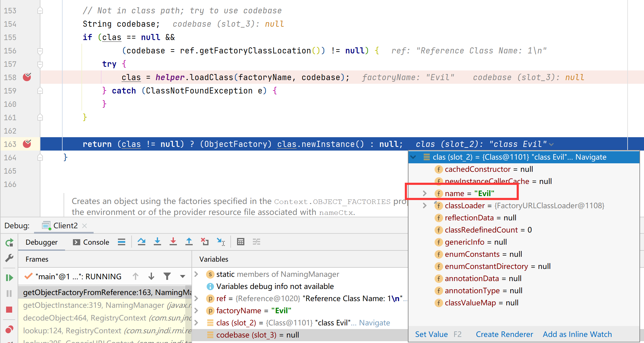The height and width of the screenshot is (343, 644).
Task: Select annotationType = null field
Action: coord(524,290)
